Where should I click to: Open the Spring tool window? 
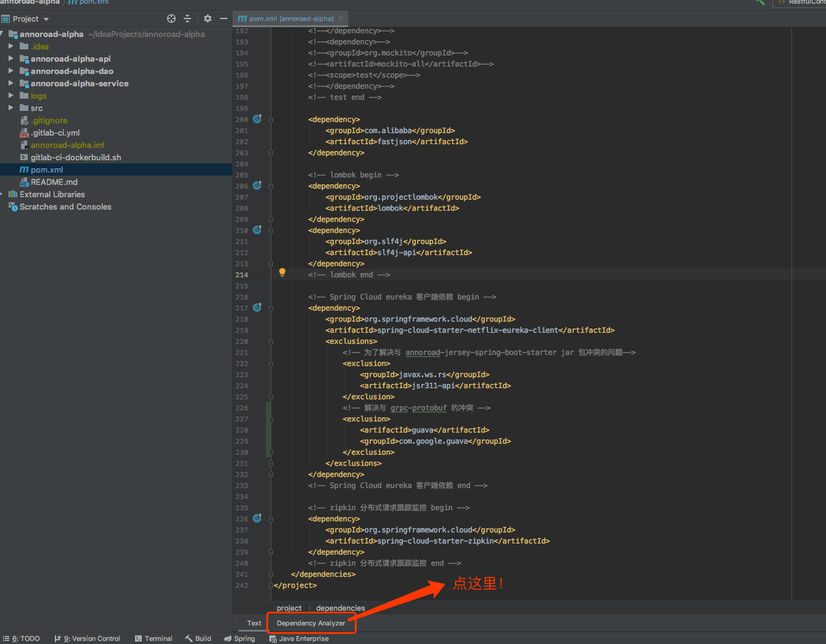[x=239, y=638]
